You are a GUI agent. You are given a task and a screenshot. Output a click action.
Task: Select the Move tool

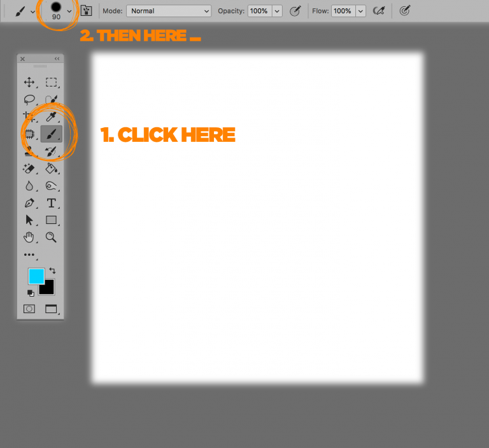(29, 82)
